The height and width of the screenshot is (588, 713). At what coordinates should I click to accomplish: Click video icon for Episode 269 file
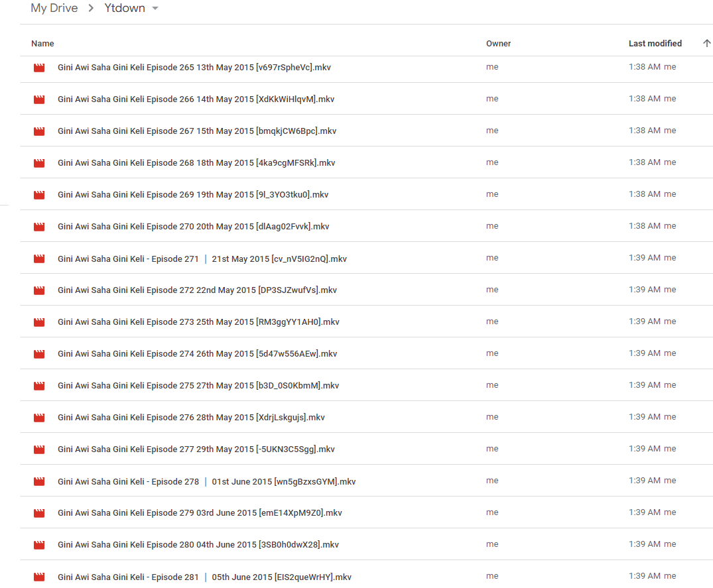40,195
